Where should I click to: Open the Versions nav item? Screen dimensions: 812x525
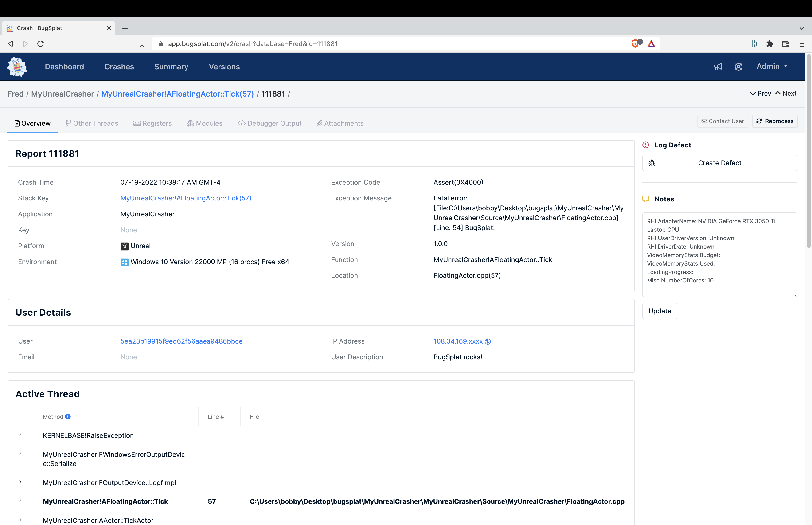point(224,67)
